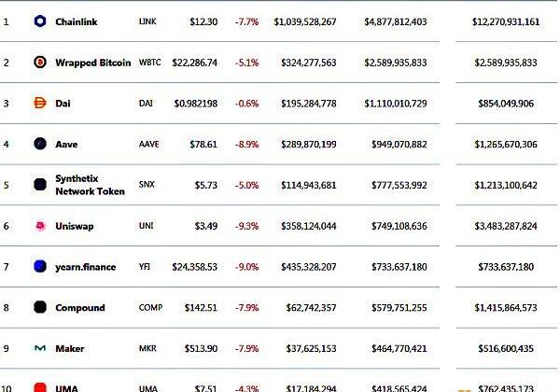This screenshot has width=560, height=392.
Task: Select the Uniswap row name
Action: [75, 226]
